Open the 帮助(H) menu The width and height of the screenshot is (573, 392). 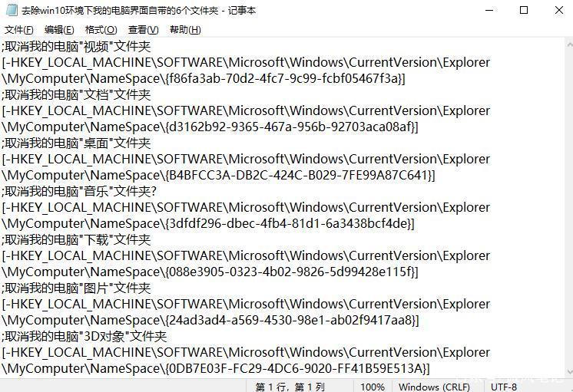tap(185, 30)
